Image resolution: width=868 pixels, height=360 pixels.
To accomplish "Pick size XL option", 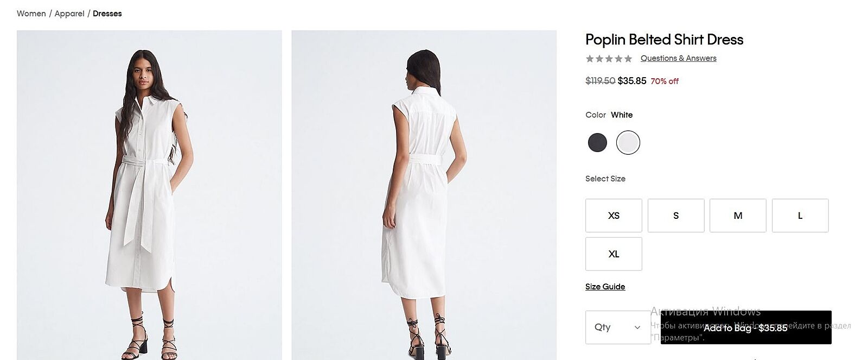I will click(614, 254).
